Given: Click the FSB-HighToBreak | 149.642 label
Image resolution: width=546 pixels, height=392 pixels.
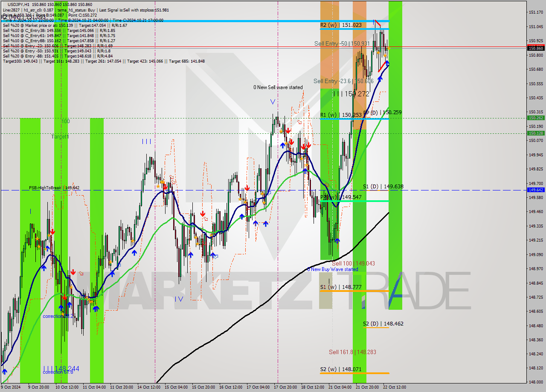Looking at the screenshot, I should point(54,188).
